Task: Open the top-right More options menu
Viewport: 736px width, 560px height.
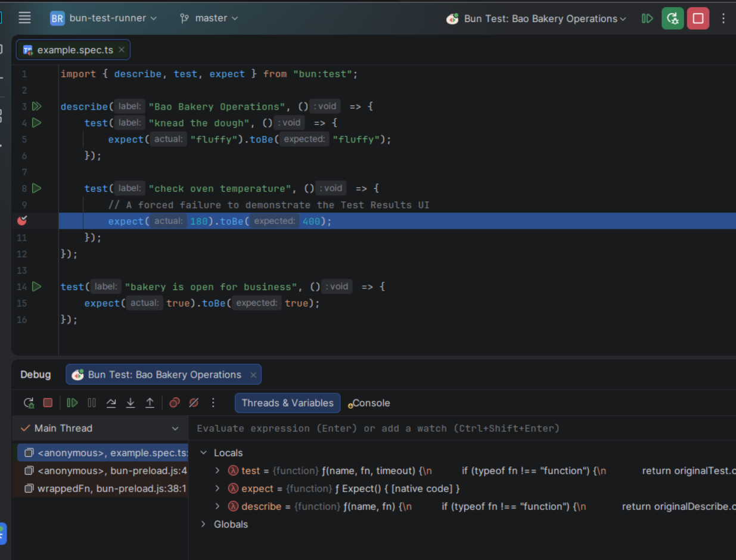Action: click(723, 18)
